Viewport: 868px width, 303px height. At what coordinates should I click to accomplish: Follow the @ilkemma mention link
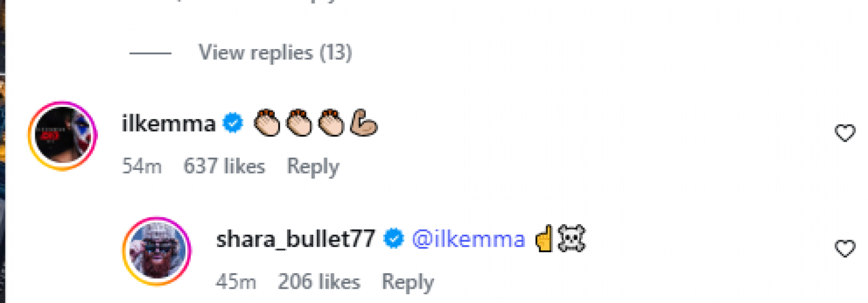coord(469,240)
